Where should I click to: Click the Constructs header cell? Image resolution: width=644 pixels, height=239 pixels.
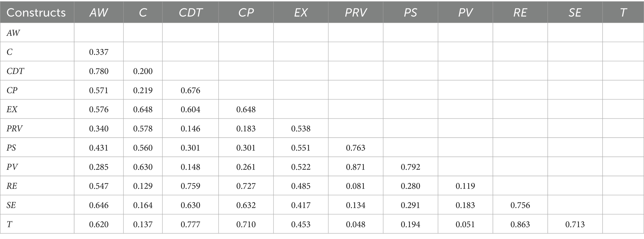36,12
